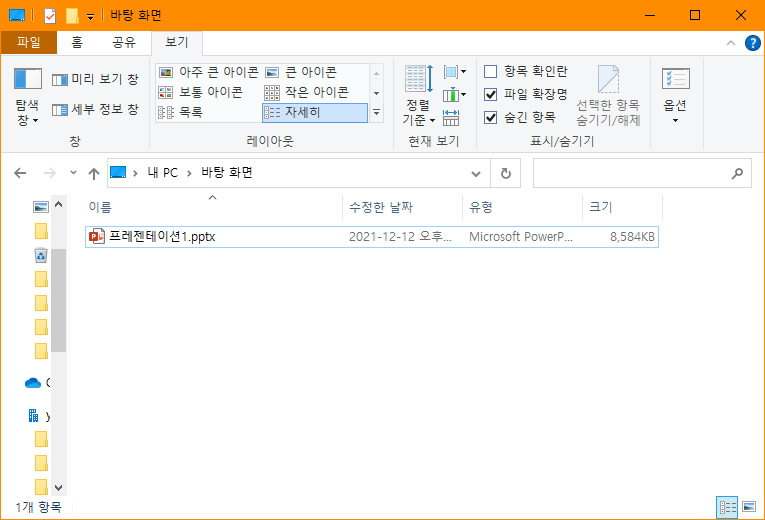
Task: Uncheck File name extensions (파일 확장명)
Action: 525,94
